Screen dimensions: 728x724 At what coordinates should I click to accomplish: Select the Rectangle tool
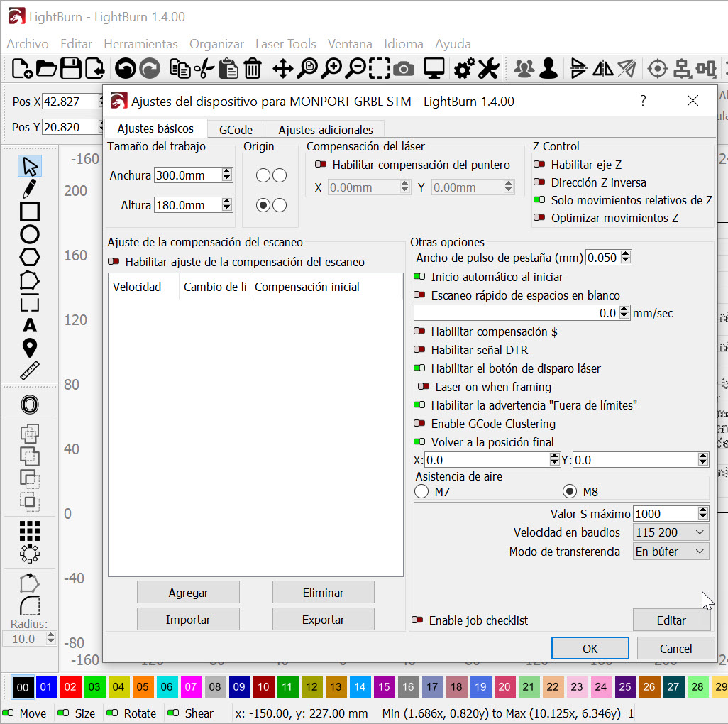(30, 212)
